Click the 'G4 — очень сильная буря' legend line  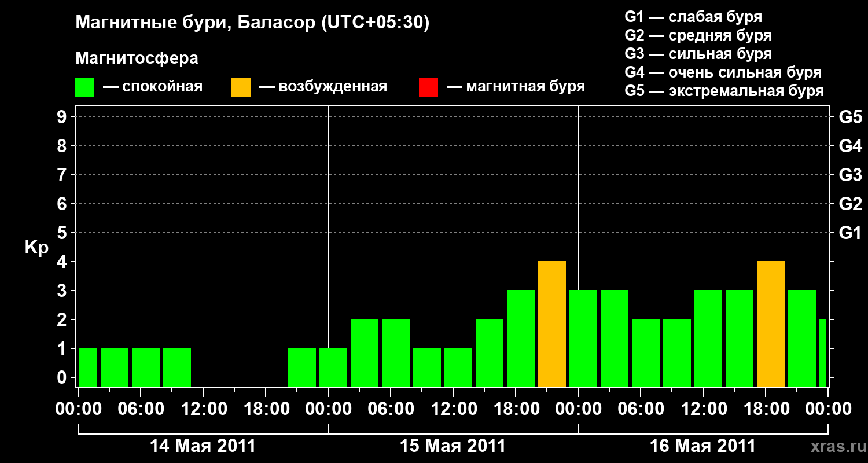723,72
